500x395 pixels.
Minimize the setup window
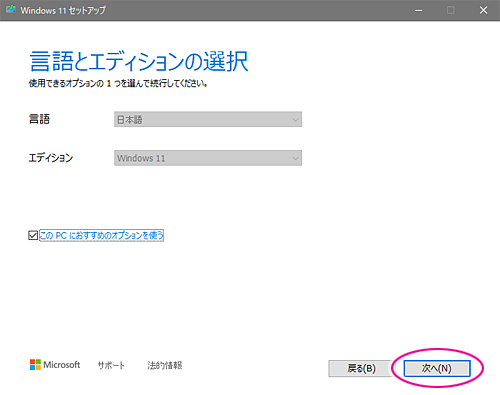coord(418,10)
